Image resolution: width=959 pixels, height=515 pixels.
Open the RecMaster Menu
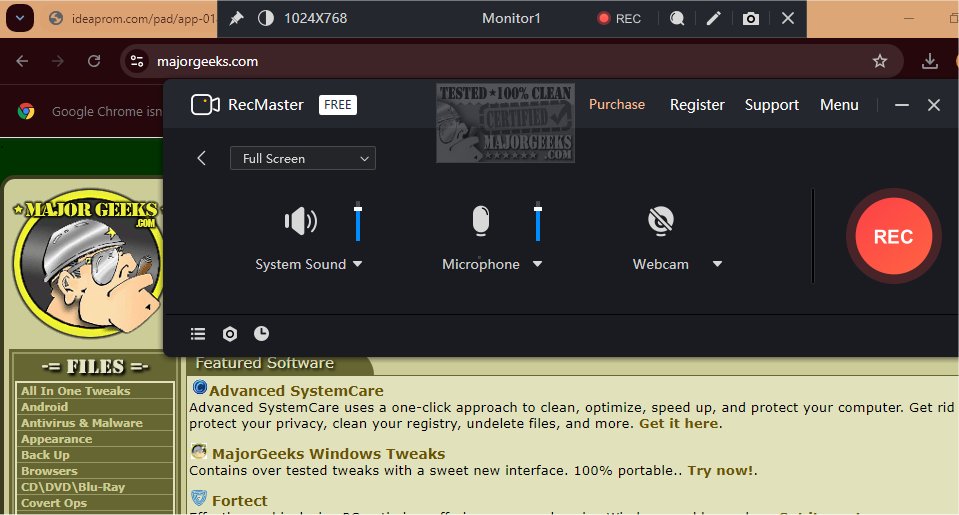(x=839, y=105)
